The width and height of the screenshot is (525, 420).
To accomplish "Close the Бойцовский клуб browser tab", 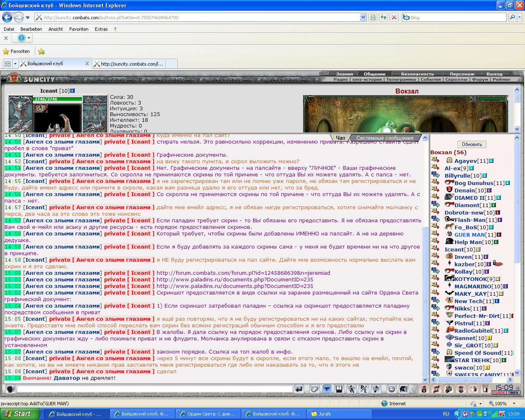I will [87, 64].
